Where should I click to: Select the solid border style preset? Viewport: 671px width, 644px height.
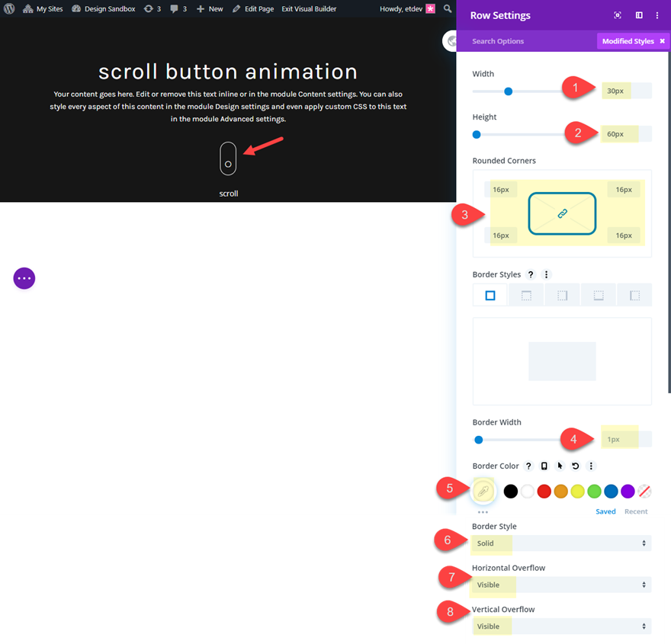pos(489,294)
